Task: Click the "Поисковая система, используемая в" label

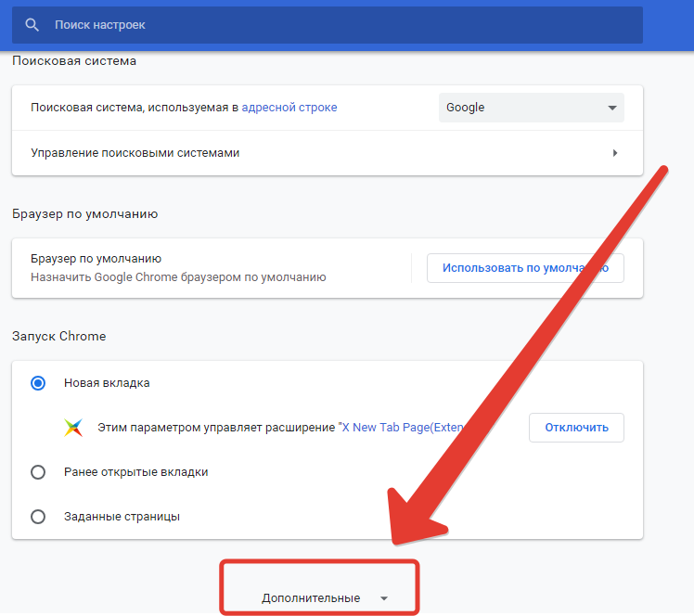Action: [135, 108]
